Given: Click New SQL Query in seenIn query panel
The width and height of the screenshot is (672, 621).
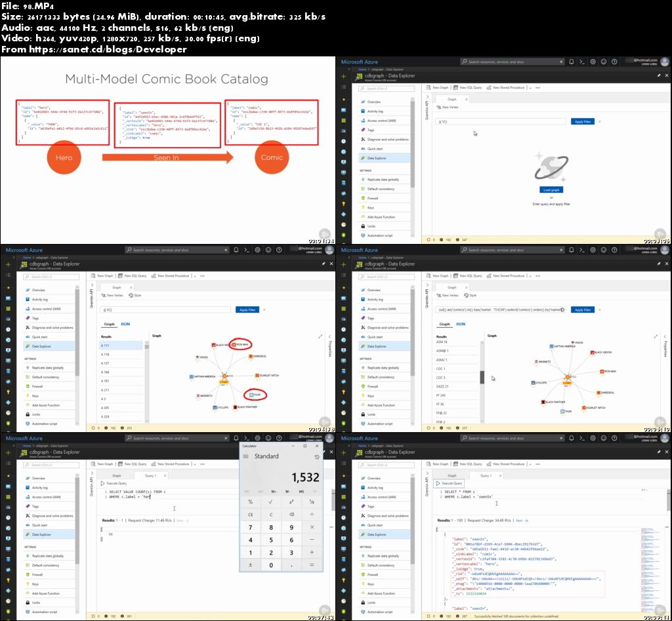Looking at the screenshot, I should [x=467, y=464].
